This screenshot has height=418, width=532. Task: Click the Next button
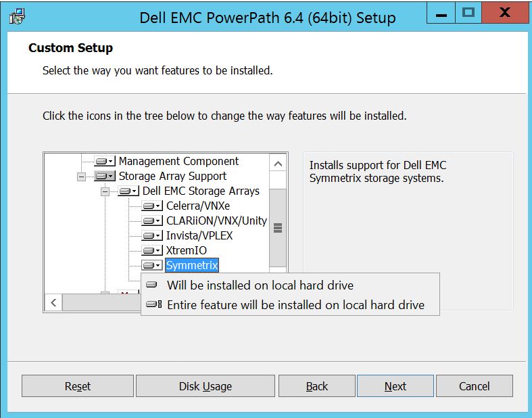pyautogui.click(x=395, y=386)
